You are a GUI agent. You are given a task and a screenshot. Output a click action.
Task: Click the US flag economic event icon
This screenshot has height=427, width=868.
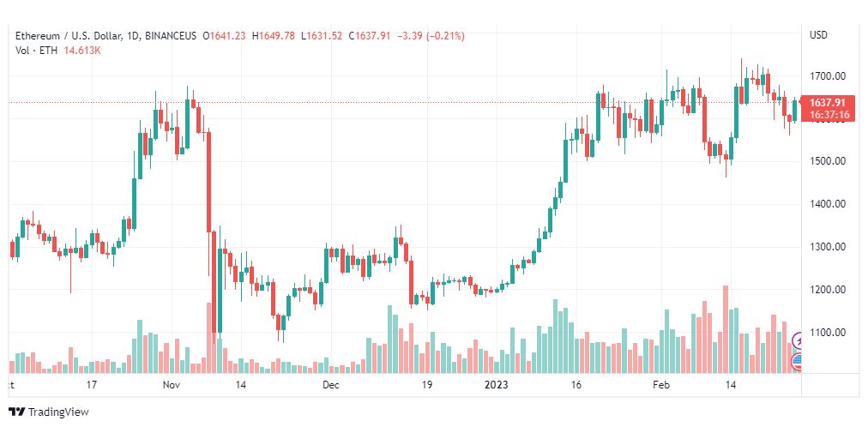(x=797, y=362)
